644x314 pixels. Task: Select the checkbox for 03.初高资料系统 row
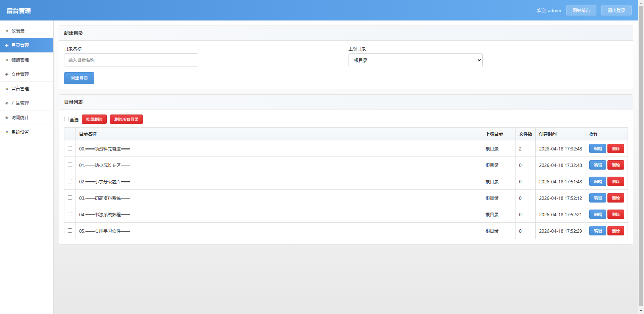pos(70,198)
